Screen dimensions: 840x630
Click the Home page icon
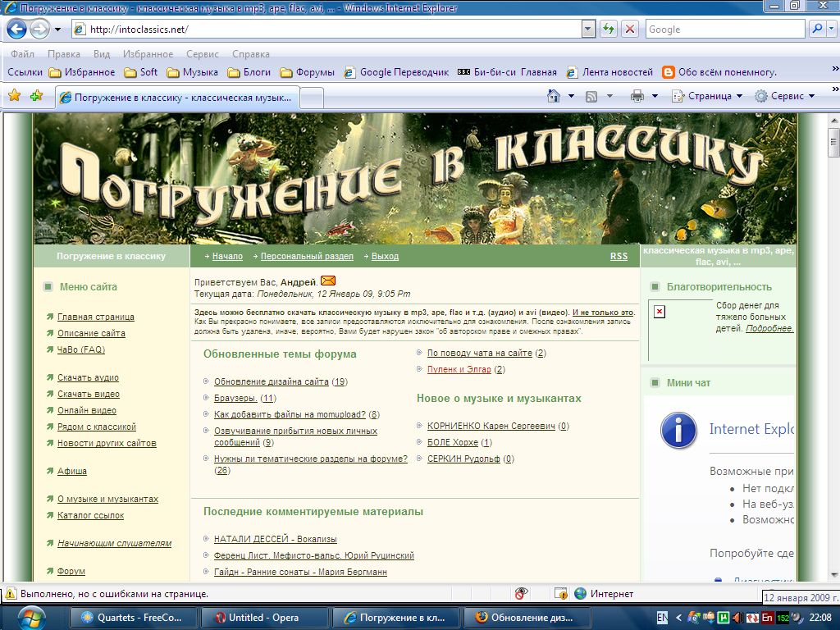pyautogui.click(x=554, y=96)
